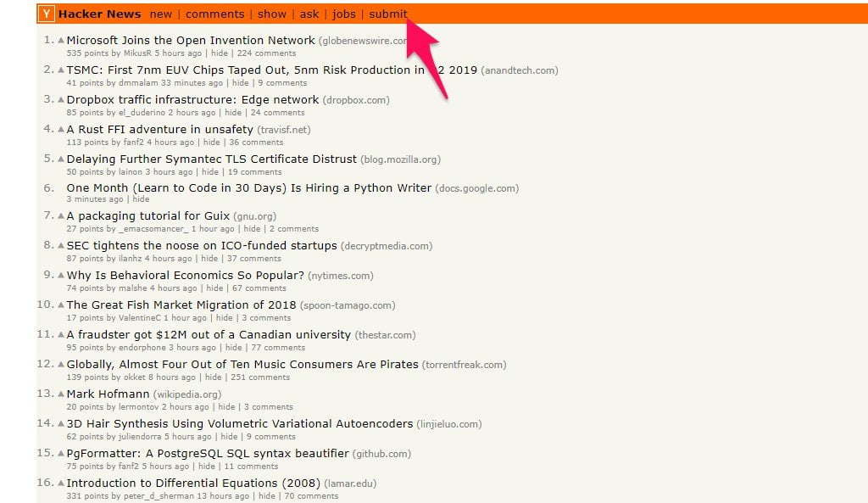Open the Hacker News home link
Viewport: 868px width, 503px height.
point(100,14)
